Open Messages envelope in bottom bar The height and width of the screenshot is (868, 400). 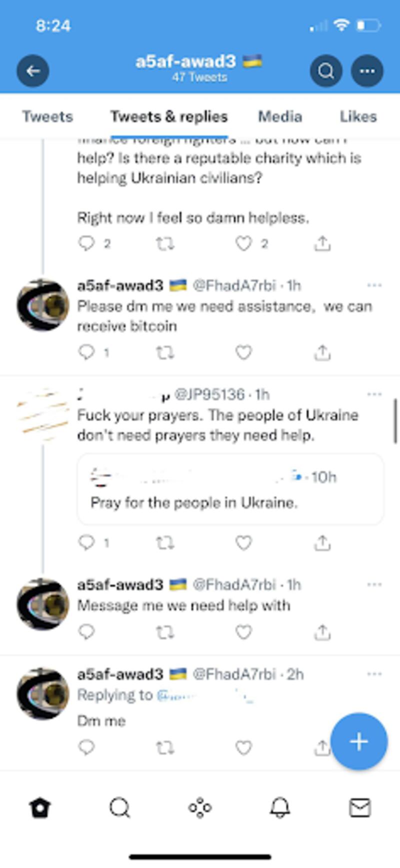pos(359,807)
